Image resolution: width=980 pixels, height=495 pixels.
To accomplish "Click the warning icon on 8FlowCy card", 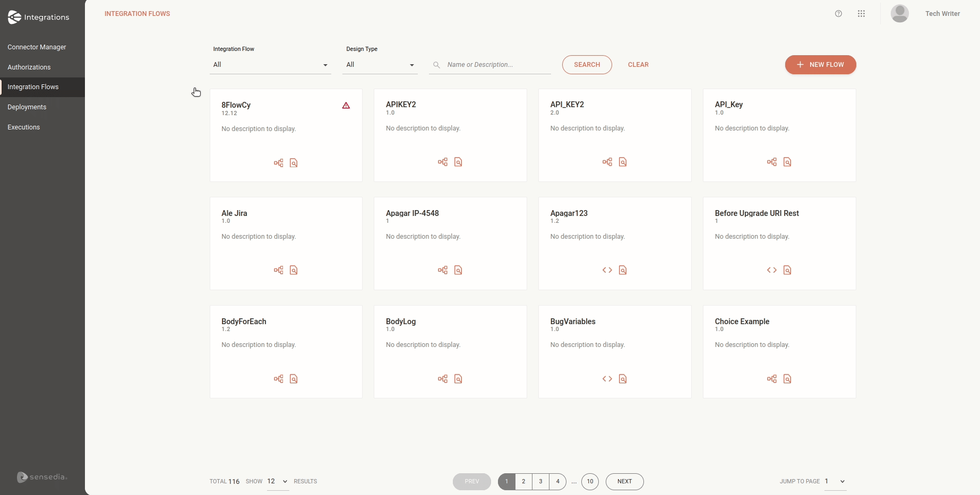I will pyautogui.click(x=346, y=106).
